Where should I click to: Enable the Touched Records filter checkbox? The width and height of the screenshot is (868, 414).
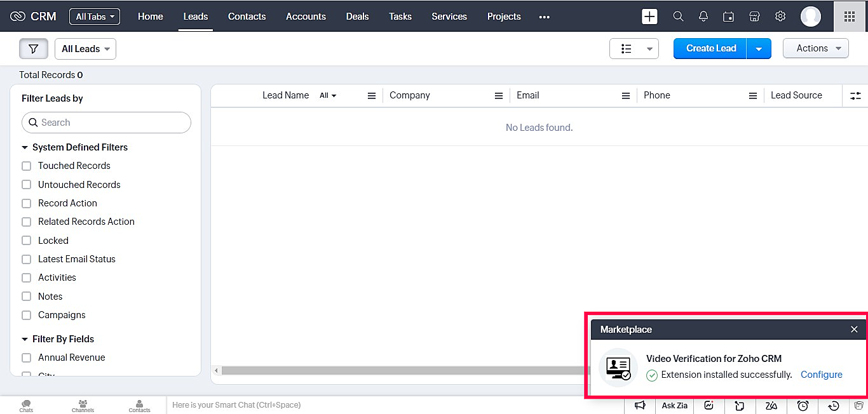click(x=27, y=166)
